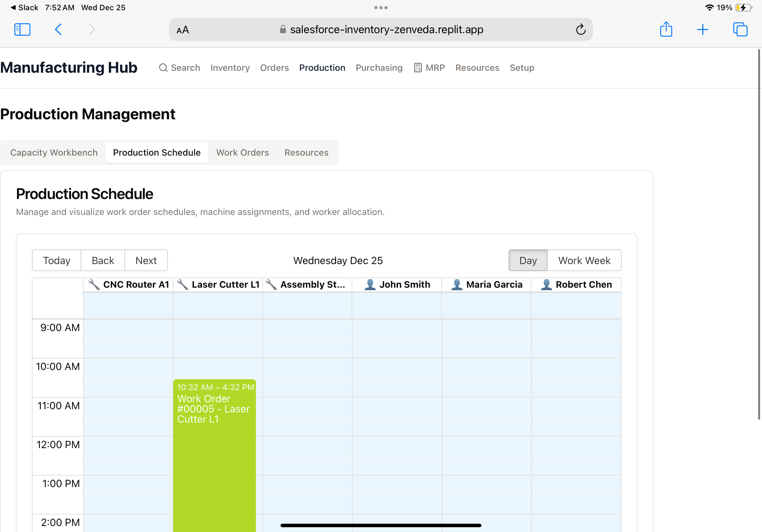Switch to Capacity Workbench tab
762x532 pixels.
tap(54, 152)
